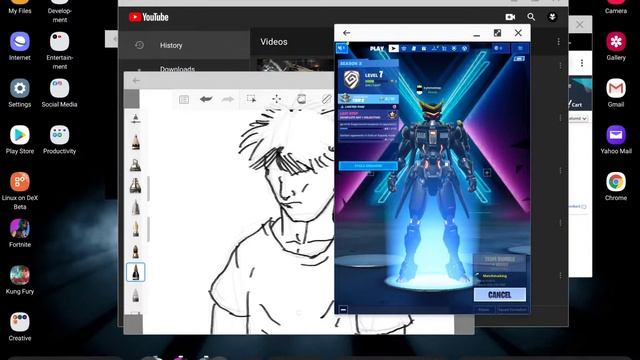The image size is (640, 360).
Task: Open YouTube search magnifier
Action: 531,17
